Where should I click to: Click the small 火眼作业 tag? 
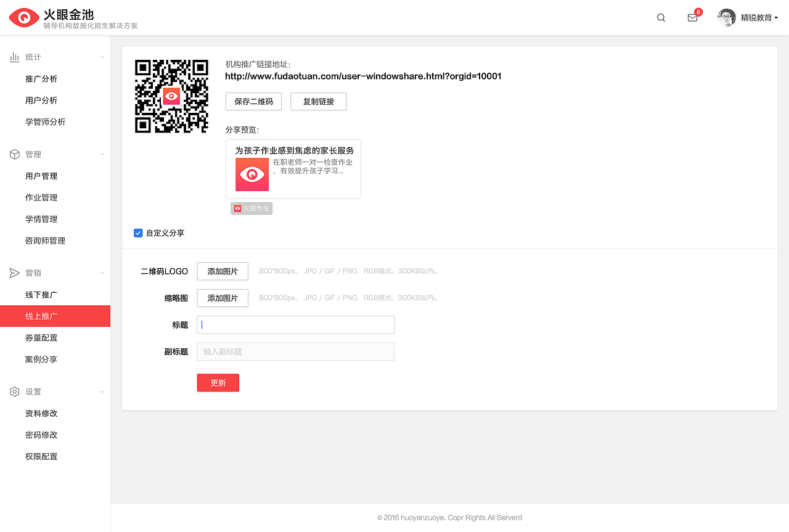click(251, 208)
